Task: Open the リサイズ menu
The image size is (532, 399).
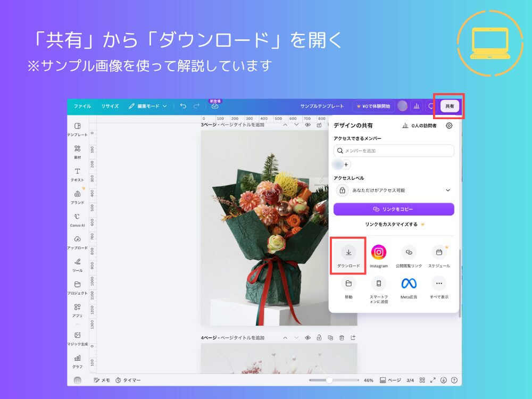Action: (110, 106)
